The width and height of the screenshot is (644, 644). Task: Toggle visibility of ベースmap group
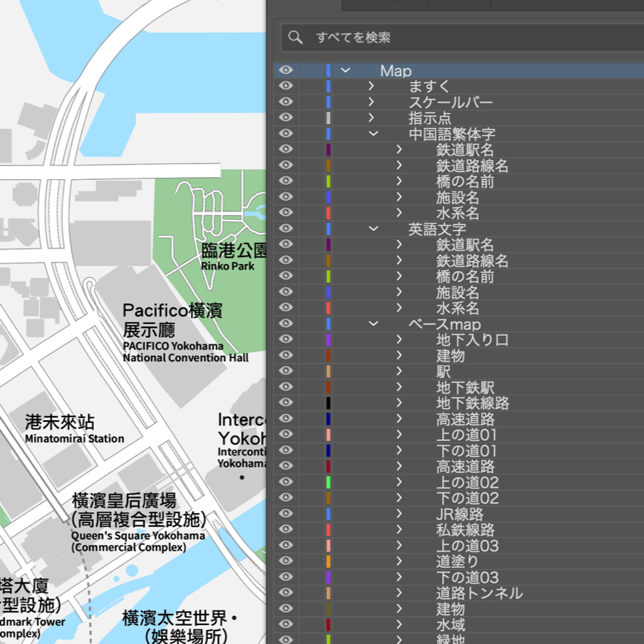pyautogui.click(x=286, y=323)
